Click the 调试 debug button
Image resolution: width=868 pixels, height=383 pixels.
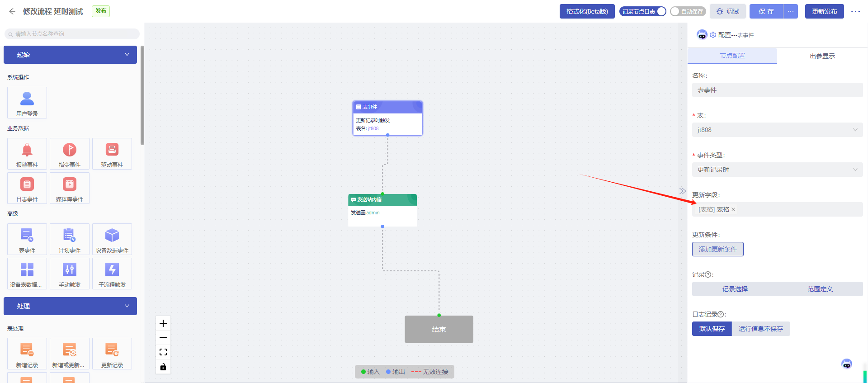click(728, 11)
